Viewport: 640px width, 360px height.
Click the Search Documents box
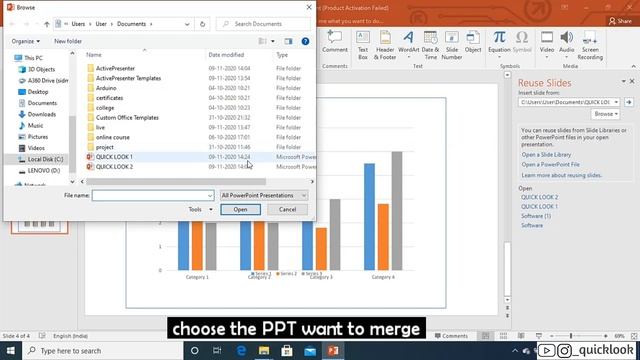pos(263,24)
